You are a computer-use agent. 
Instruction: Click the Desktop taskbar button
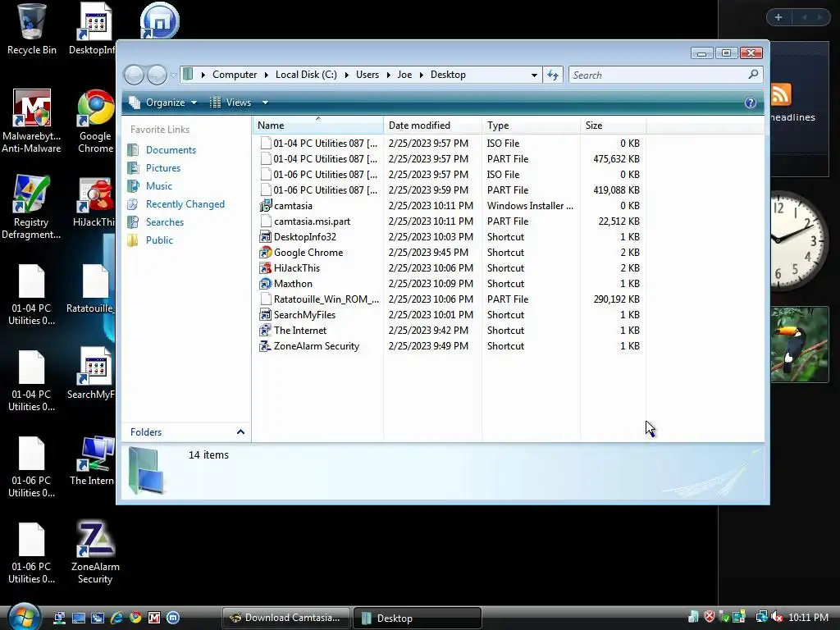click(x=418, y=619)
